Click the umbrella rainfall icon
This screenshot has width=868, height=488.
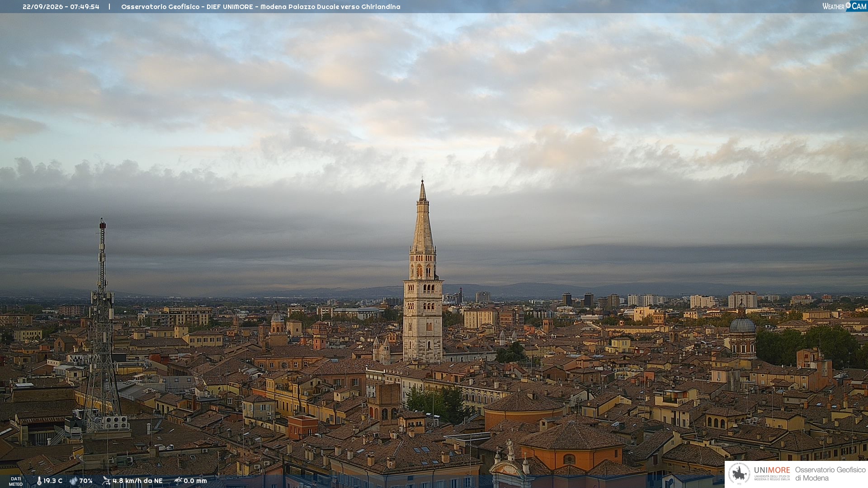[x=178, y=481]
